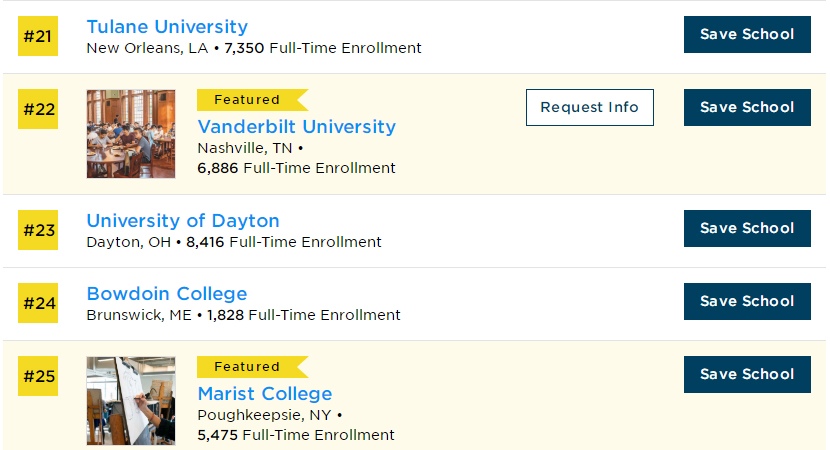
Task: Open the Vanderbilt University link
Action: click(296, 127)
